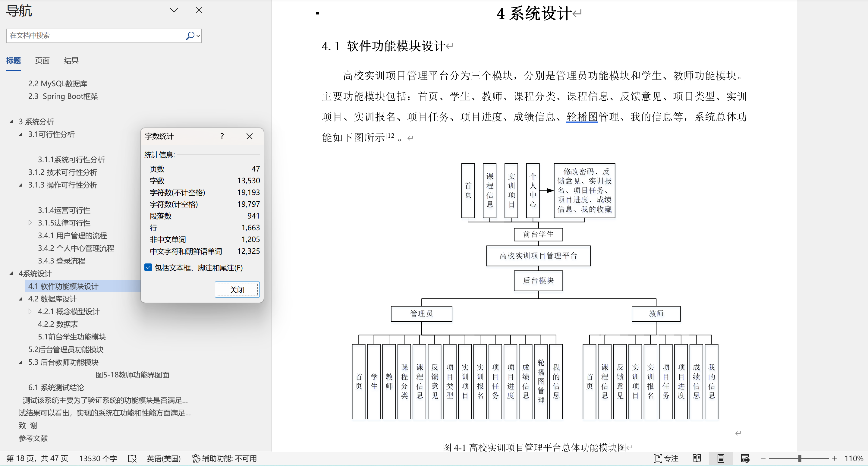Click the underlined 轮播图 text in document

pyautogui.click(x=582, y=117)
